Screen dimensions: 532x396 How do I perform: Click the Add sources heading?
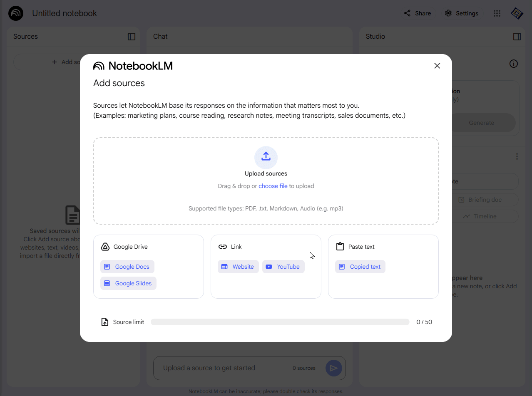coord(119,83)
